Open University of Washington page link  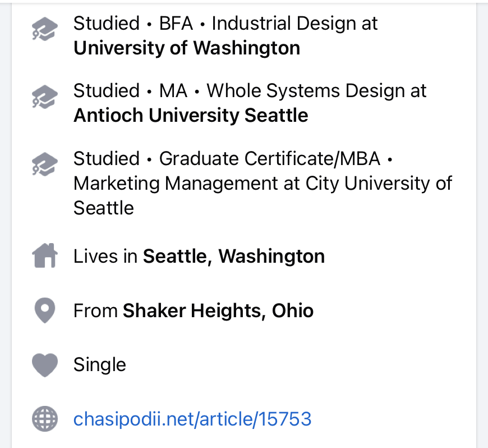pyautogui.click(x=187, y=48)
